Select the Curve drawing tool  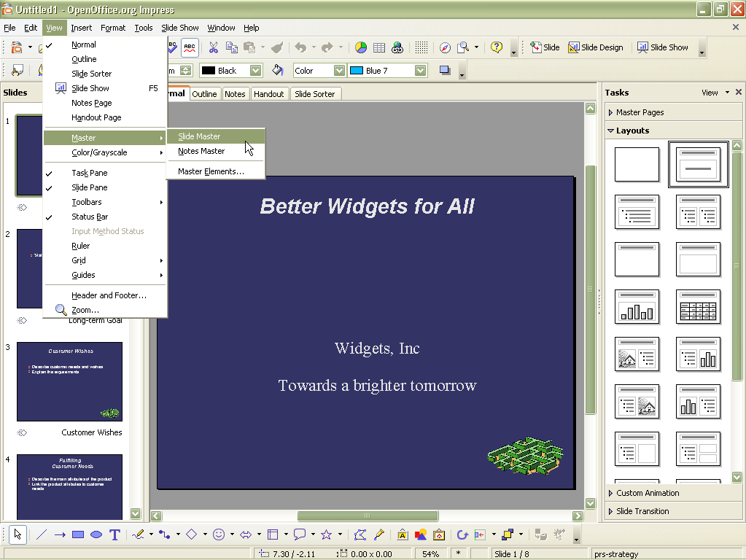tap(138, 534)
